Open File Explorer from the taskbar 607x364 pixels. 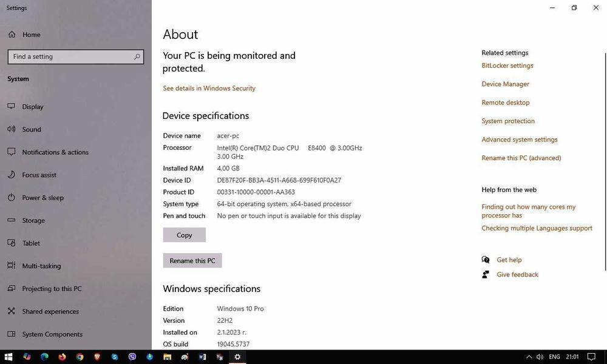coord(168,357)
